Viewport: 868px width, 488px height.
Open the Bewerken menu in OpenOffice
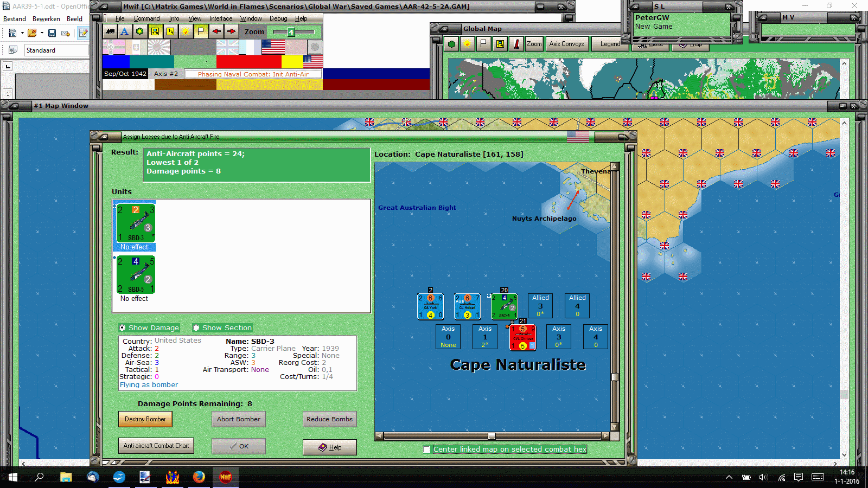click(46, 19)
